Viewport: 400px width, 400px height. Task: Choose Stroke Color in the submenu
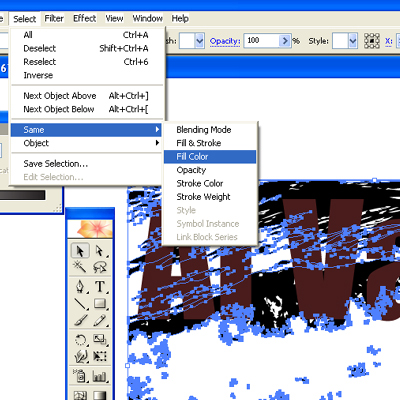click(x=210, y=183)
